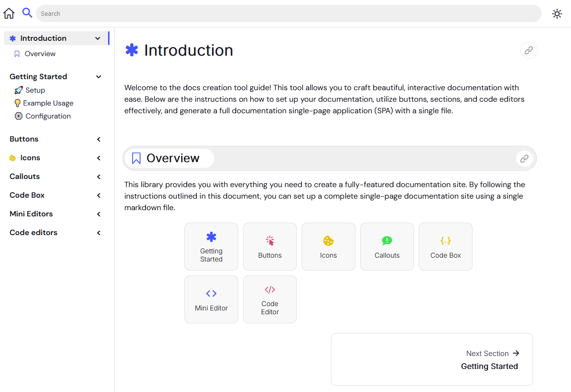Click the Mini Editor card

(x=211, y=299)
